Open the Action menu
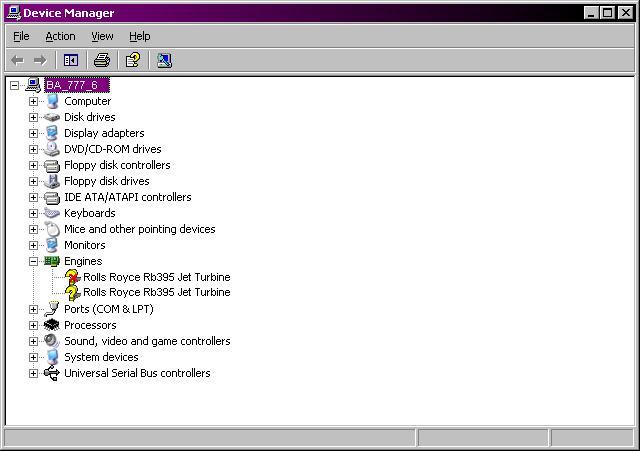 pyautogui.click(x=60, y=36)
